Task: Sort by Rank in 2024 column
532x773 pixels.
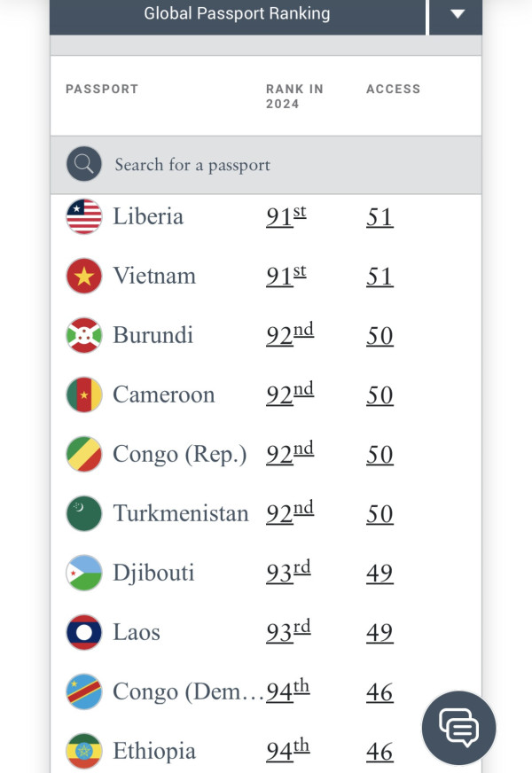Action: click(294, 96)
